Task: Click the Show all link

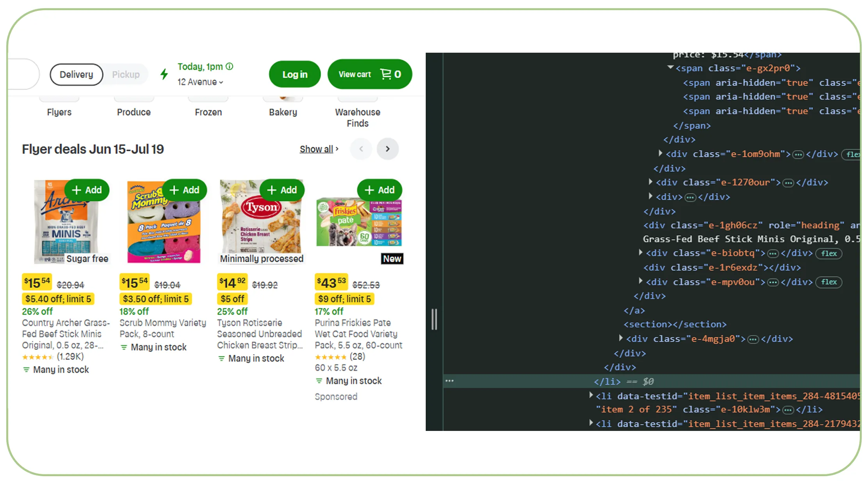Action: point(319,149)
